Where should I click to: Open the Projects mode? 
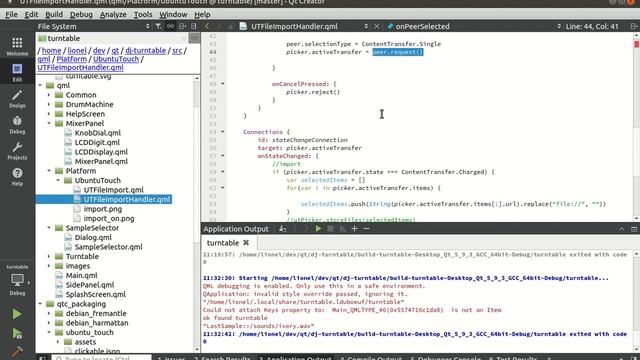tap(17, 151)
